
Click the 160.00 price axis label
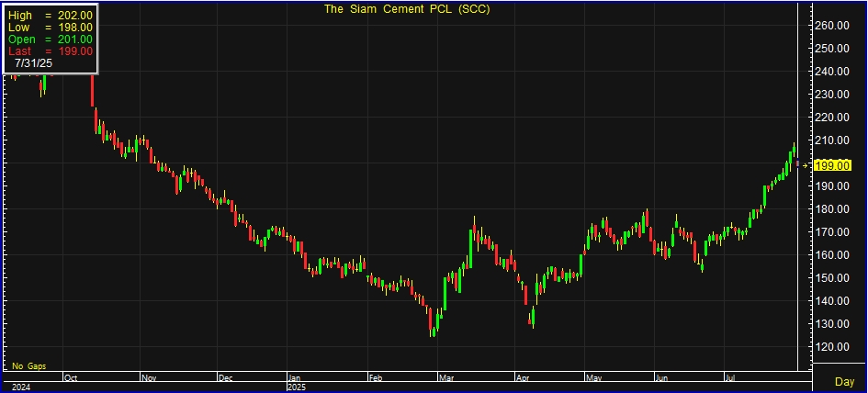(832, 255)
